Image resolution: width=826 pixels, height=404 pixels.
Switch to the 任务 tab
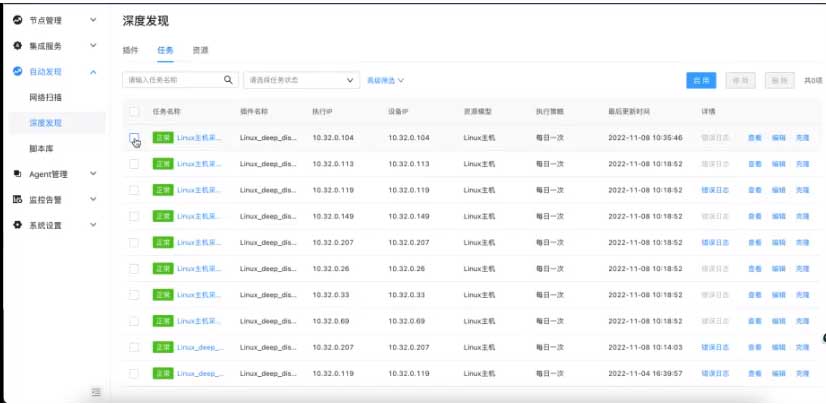[x=165, y=51]
